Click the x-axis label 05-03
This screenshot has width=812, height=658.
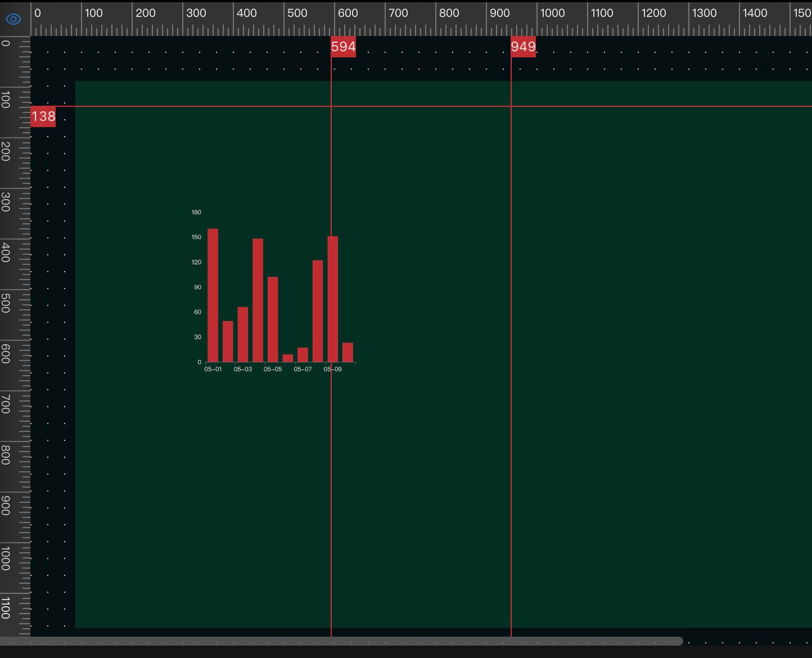243,369
